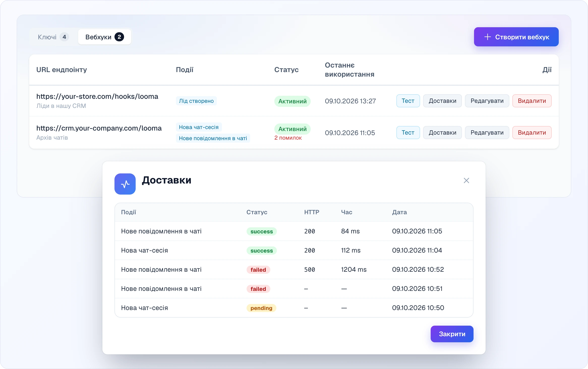Open Доставки for crm.your-company.com webhook
The image size is (588, 369).
pyautogui.click(x=442, y=133)
